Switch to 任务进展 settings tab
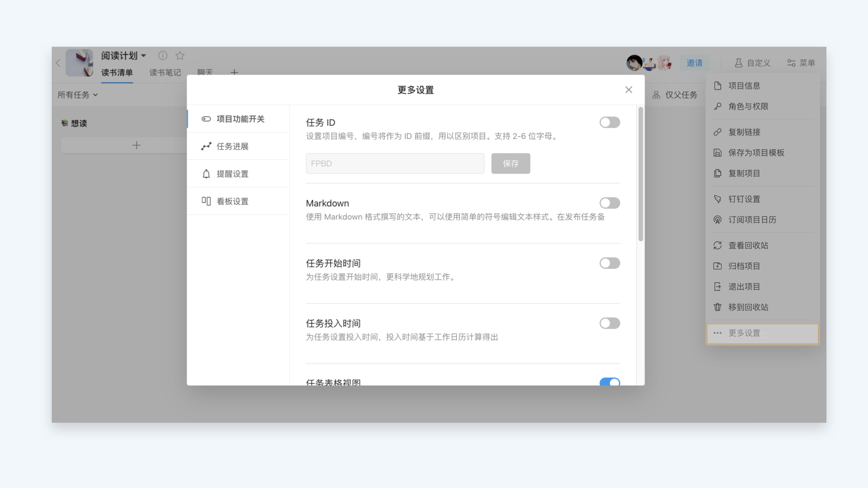868x488 pixels. click(x=232, y=146)
